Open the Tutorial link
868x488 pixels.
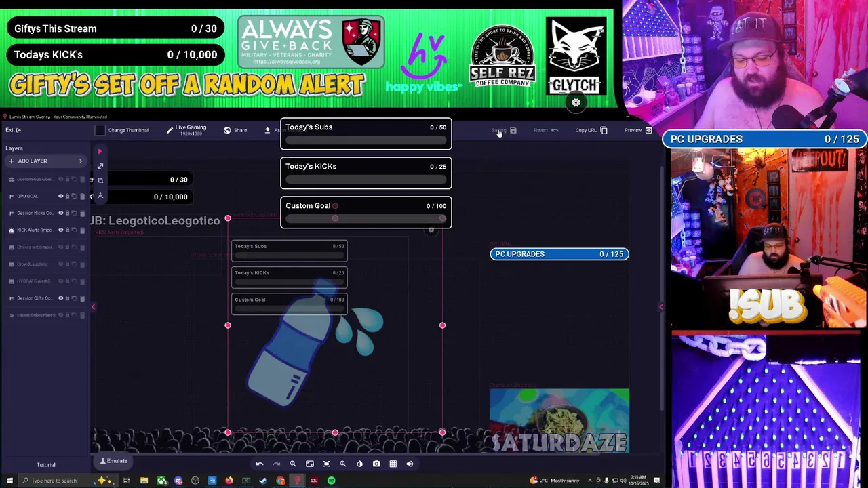(46, 465)
